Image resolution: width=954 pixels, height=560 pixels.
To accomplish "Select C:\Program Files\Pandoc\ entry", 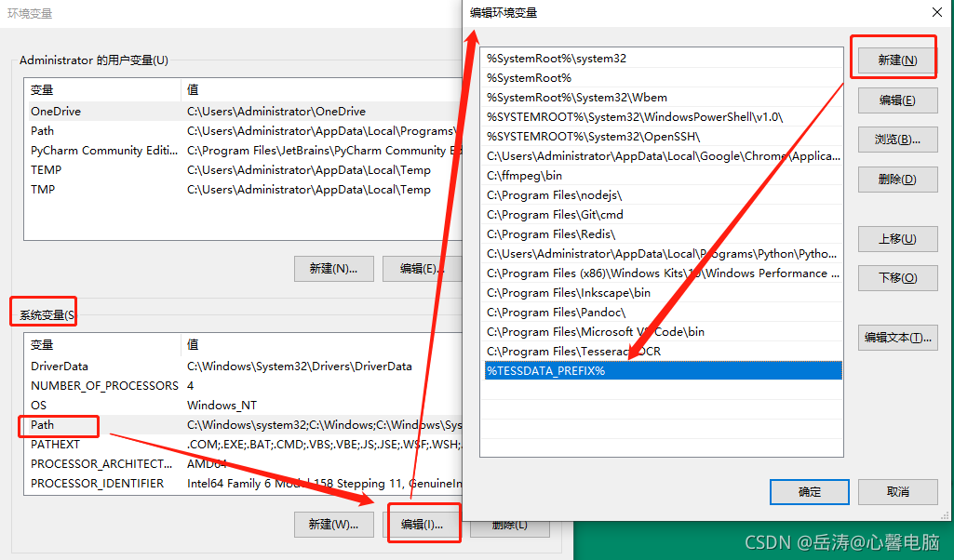I will [664, 312].
